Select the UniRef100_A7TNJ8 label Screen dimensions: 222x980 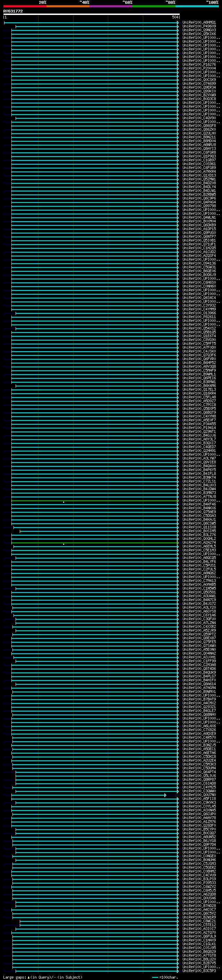pyautogui.click(x=199, y=496)
